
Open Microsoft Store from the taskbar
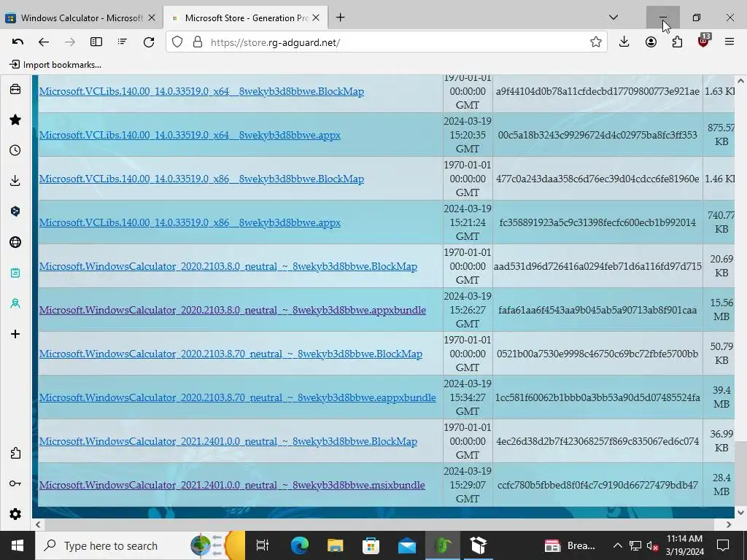pos(371,545)
